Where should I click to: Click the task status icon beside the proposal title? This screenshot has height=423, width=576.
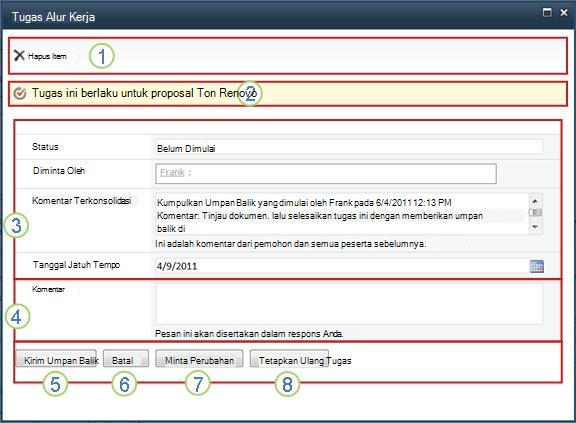click(x=19, y=93)
